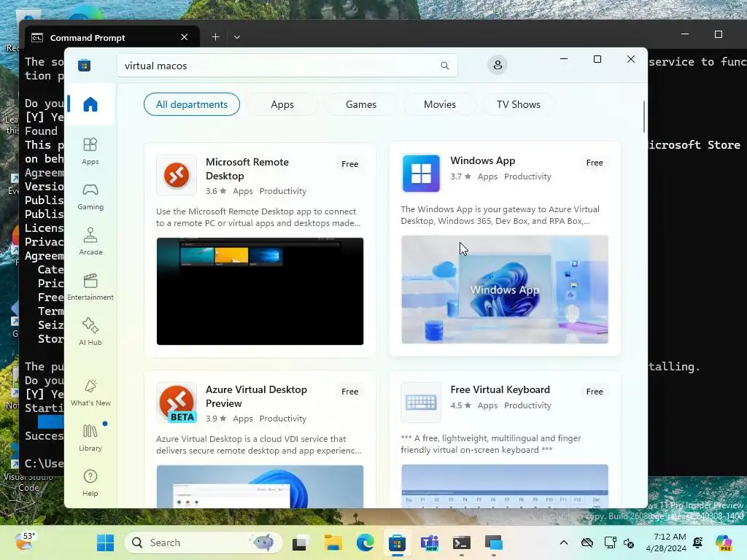Image resolution: width=747 pixels, height=560 pixels.
Task: Open the clock showing 7:12 AM
Action: pyautogui.click(x=665, y=542)
